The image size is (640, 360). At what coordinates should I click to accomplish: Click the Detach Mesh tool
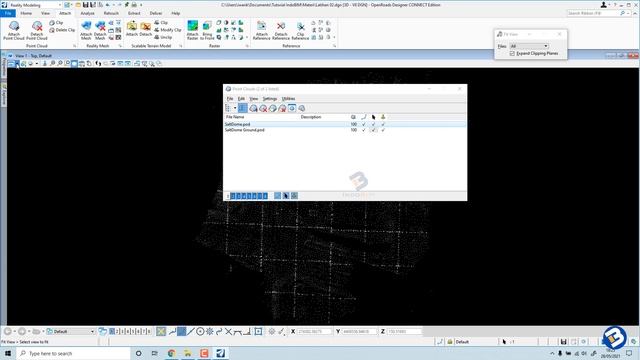(100, 31)
